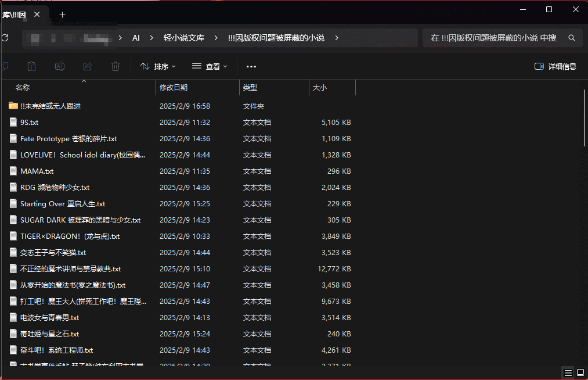The width and height of the screenshot is (588, 380).
Task: Select the file MAMA.txt
Action: [37, 171]
